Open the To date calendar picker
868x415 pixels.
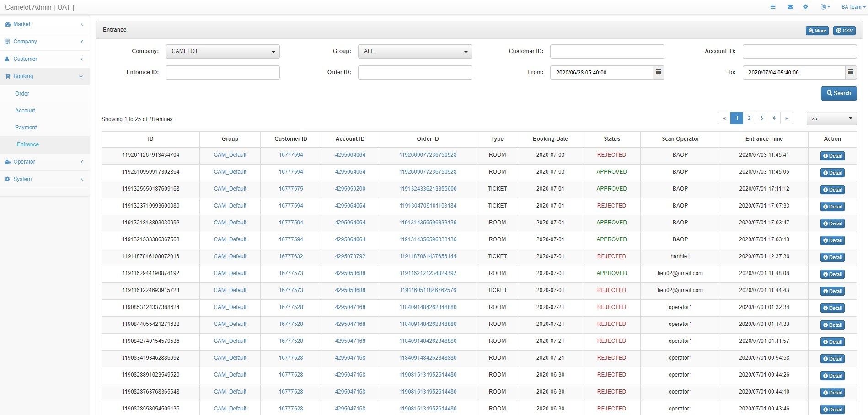coord(851,72)
